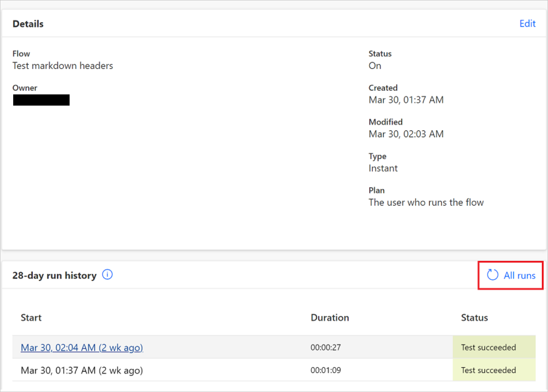Open the info icon beside 28-day run history
The height and width of the screenshot is (392, 548).
(x=107, y=274)
